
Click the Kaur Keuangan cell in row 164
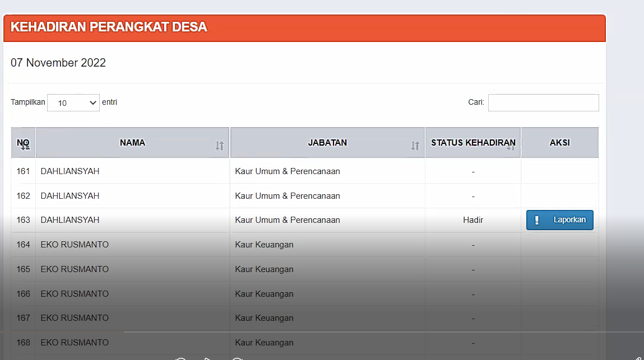263,244
